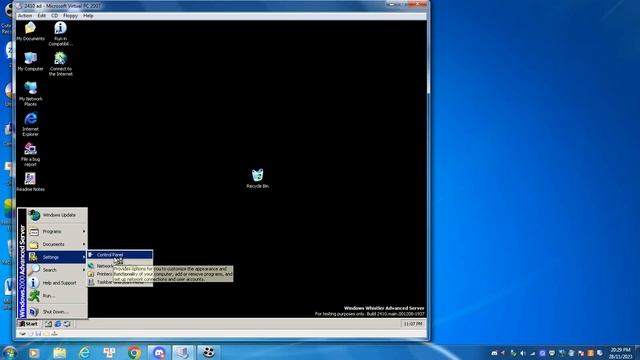
Task: Click the Windows 7 Start orb
Action: [9, 353]
